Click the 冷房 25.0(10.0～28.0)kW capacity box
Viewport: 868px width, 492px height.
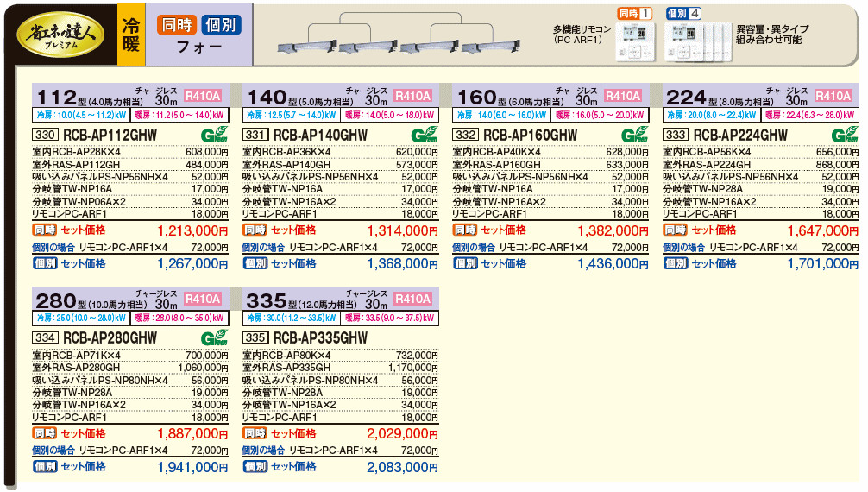coord(81,318)
